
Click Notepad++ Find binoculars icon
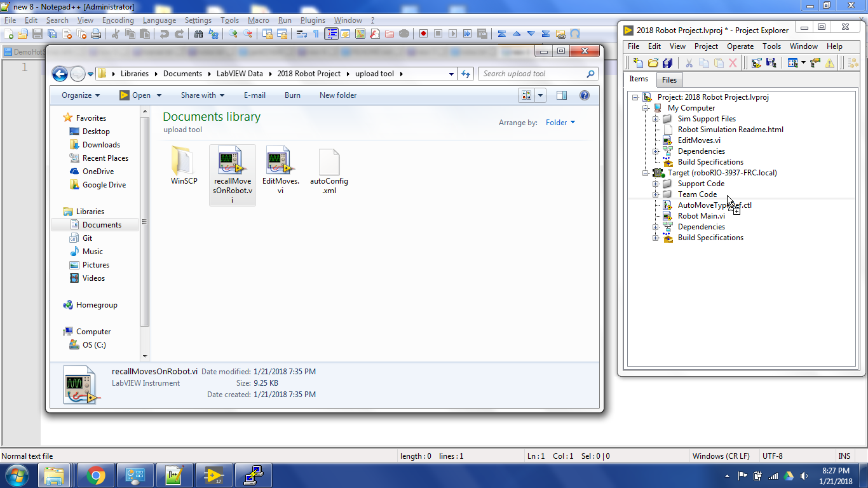198,34
